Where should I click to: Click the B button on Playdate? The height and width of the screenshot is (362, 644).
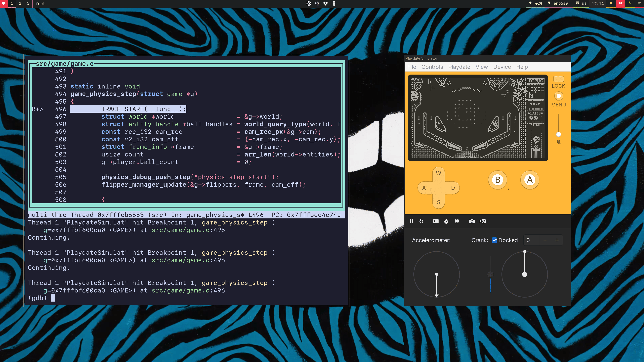coord(497,180)
